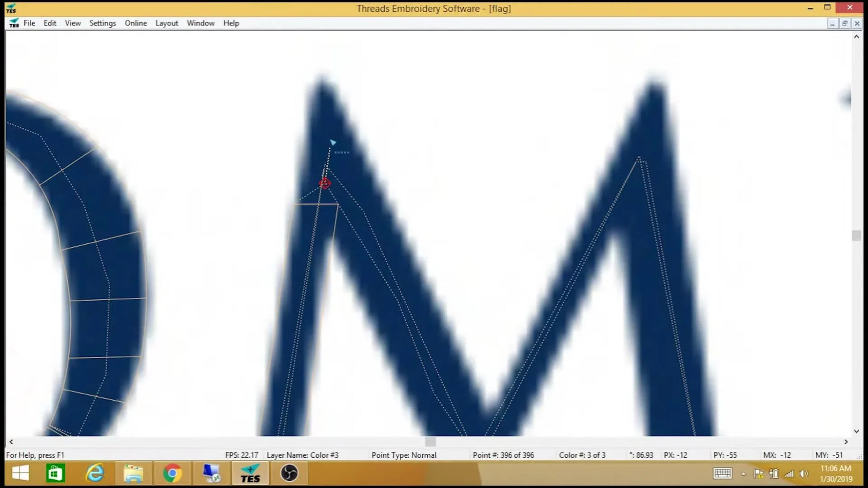The image size is (868, 488).
Task: Open Action Center via the flag tray icon
Action: 757,473
